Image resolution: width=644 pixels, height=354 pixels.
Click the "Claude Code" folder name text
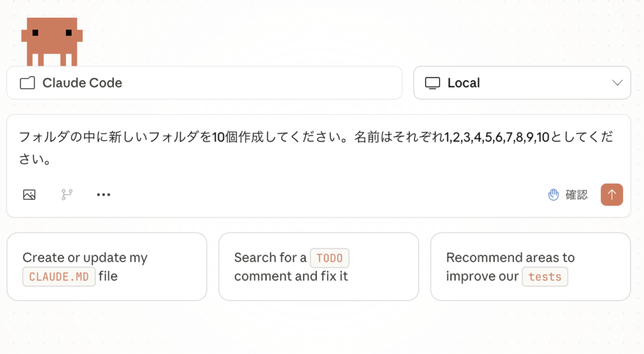point(82,83)
